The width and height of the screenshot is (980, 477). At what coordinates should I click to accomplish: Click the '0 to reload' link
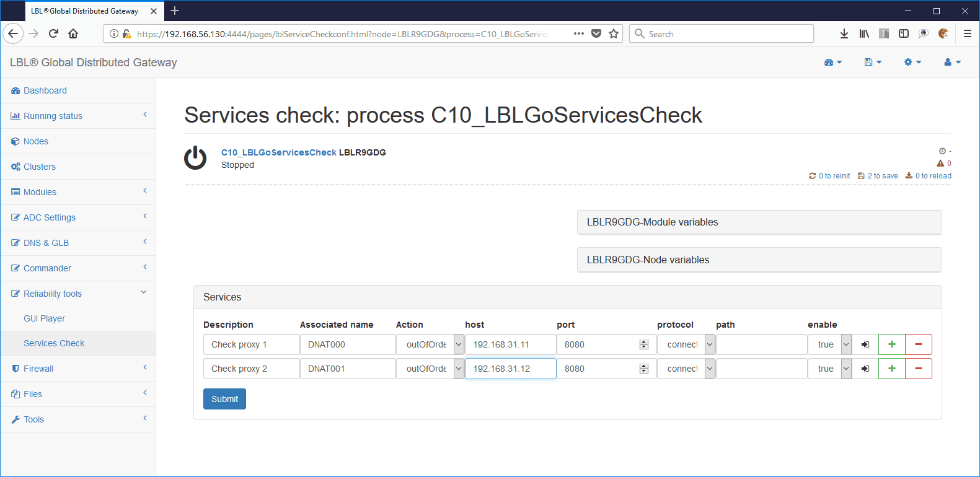coord(928,176)
